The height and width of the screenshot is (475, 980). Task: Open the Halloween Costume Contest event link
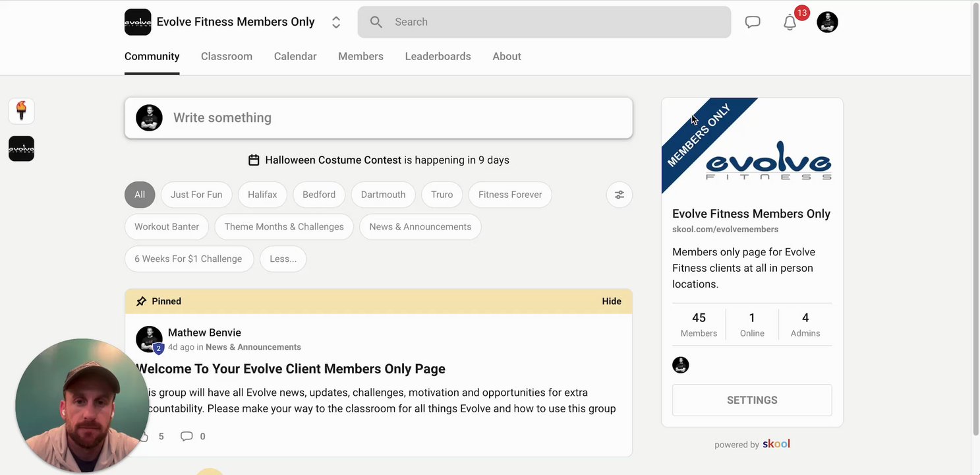[333, 160]
